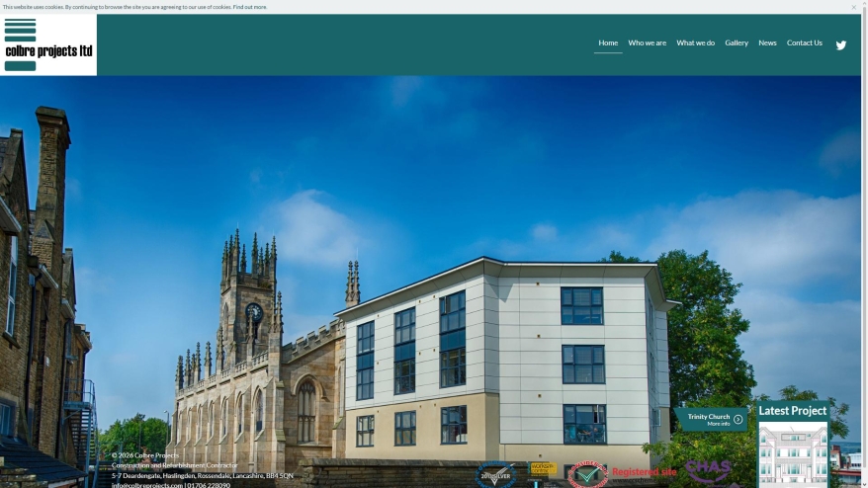Open the What we do menu

695,43
